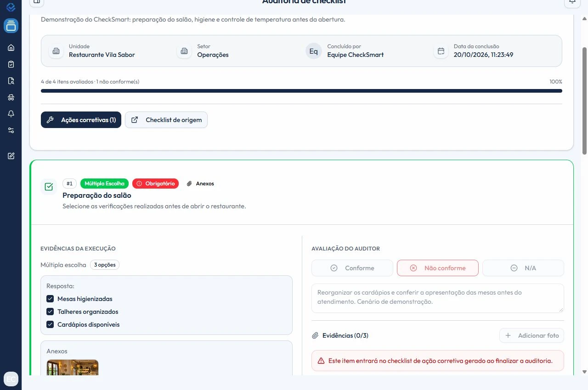This screenshot has height=390, width=588.
Task: Click the "Preparação do salão" item title
Action: pos(97,195)
